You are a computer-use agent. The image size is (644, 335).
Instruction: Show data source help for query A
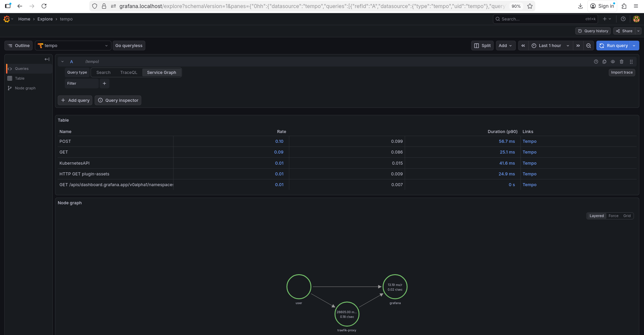coord(596,62)
